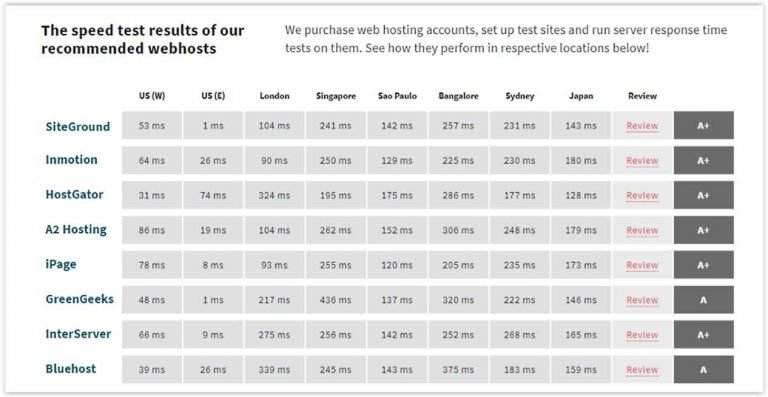This screenshot has width=768, height=397.
Task: Click the GreenGeeks host name
Action: click(79, 299)
